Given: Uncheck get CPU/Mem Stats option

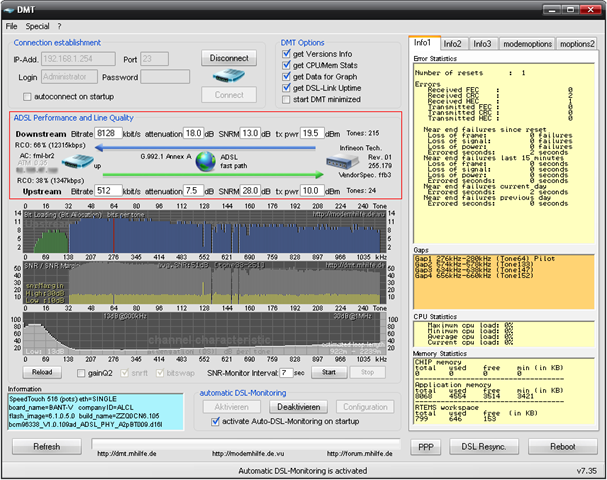Looking at the screenshot, I should click(x=286, y=65).
